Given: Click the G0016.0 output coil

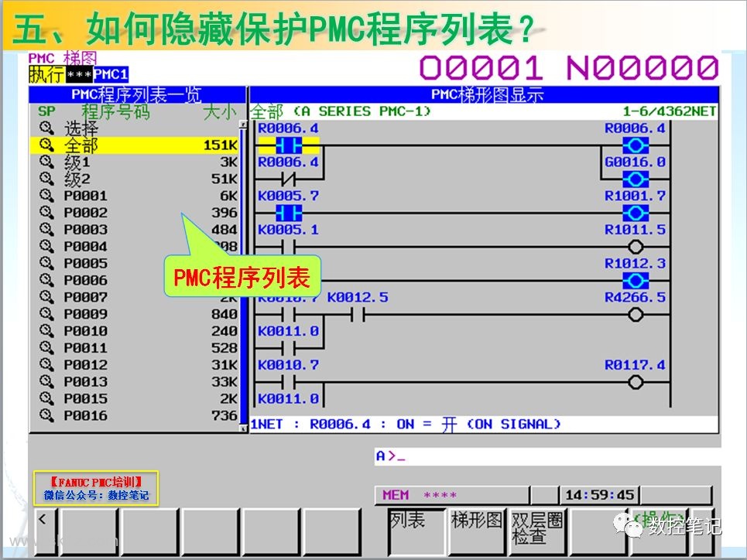Looking at the screenshot, I should point(636,179).
